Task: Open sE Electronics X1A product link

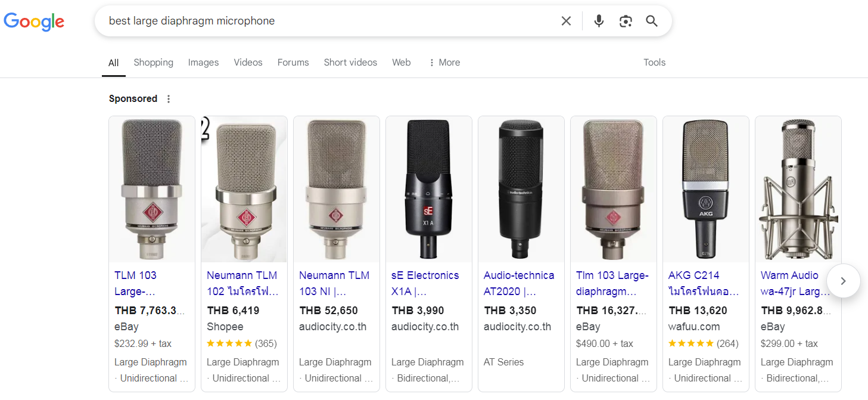Action: tap(425, 283)
